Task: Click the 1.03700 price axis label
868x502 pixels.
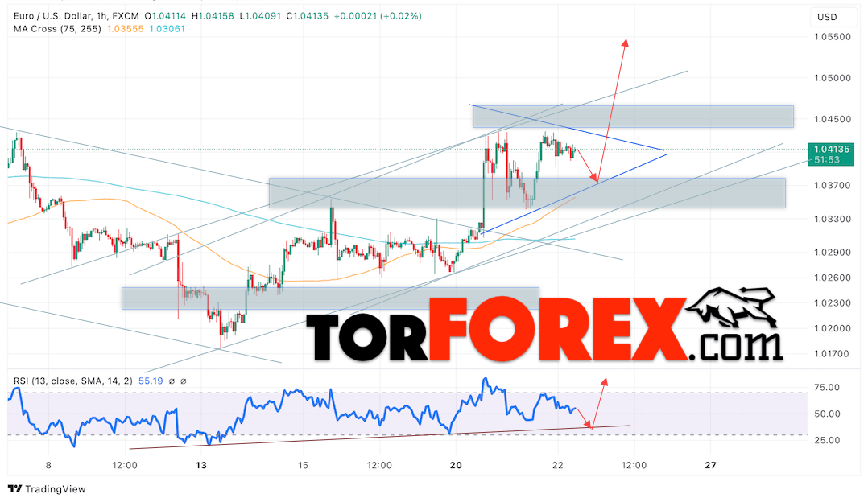Action: [x=833, y=185]
